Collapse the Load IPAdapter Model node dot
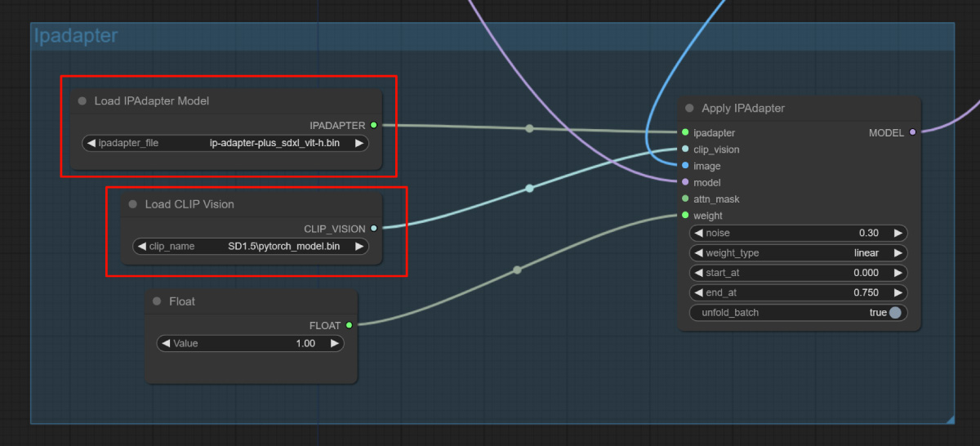 (82, 101)
